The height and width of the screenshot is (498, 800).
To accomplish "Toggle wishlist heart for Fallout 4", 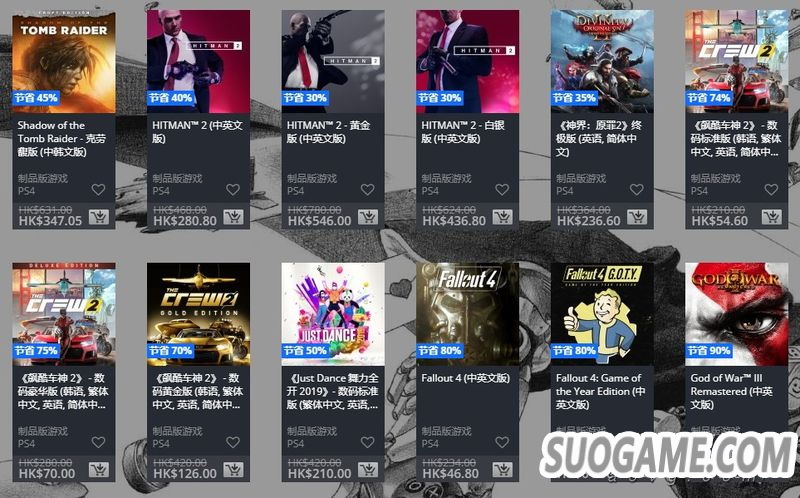I will [x=502, y=442].
